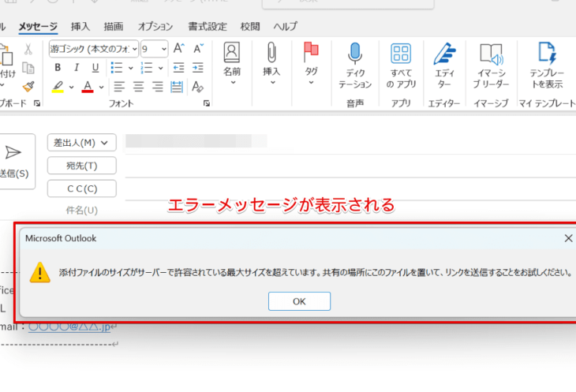Launch the Editor pen icon
The height and width of the screenshot is (392, 576).
(x=444, y=54)
